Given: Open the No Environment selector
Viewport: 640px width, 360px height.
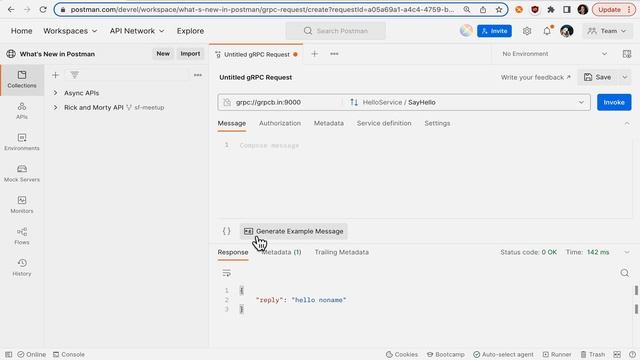Looking at the screenshot, I should tap(554, 54).
